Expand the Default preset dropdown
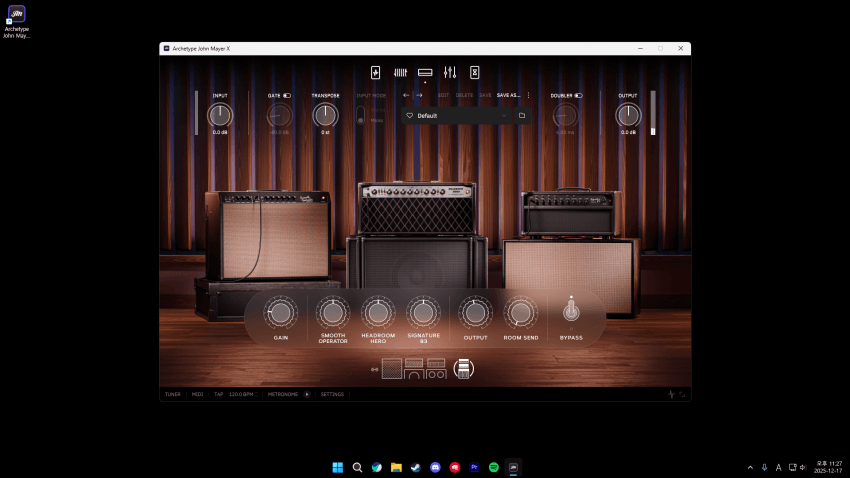Viewport: 850px width, 478px height. pyautogui.click(x=504, y=116)
